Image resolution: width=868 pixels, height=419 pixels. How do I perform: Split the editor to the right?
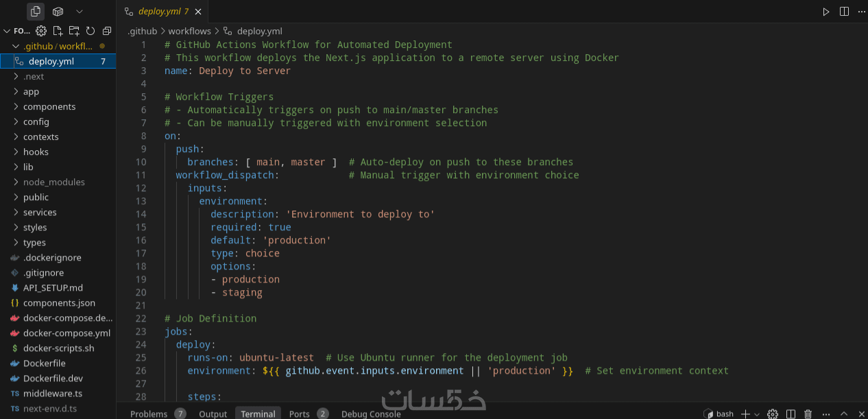point(844,12)
